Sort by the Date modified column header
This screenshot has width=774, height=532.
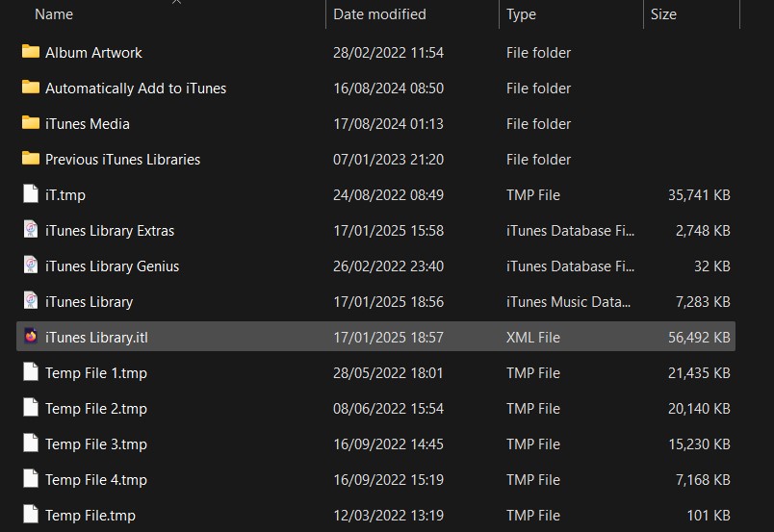point(379,14)
